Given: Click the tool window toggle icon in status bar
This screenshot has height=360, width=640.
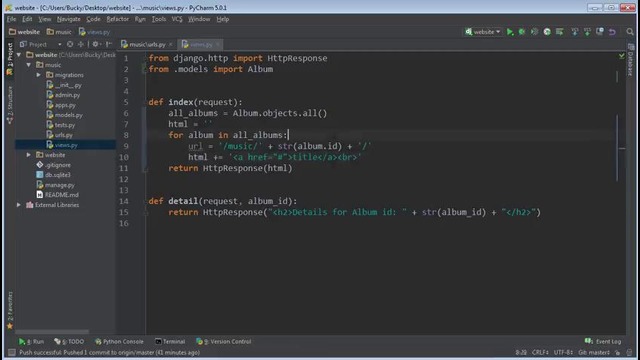Looking at the screenshot, I should [12, 352].
